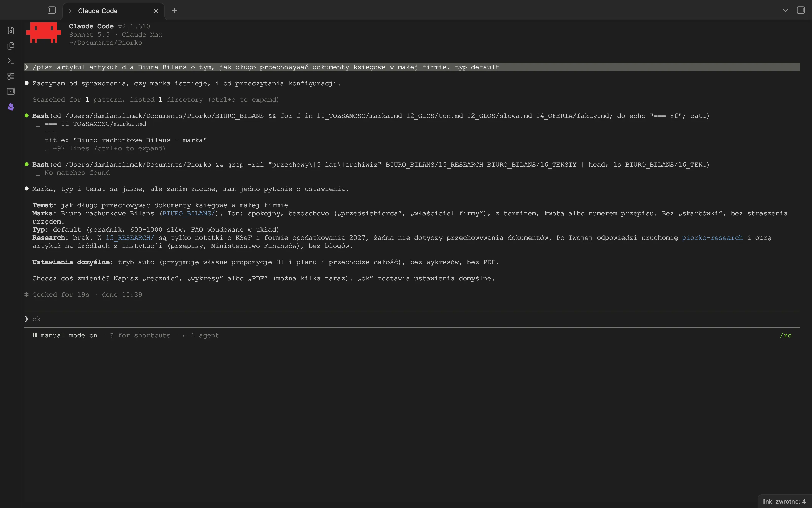Open the BIURO_BILANS/ folder link
The image size is (812, 508).
(x=189, y=213)
